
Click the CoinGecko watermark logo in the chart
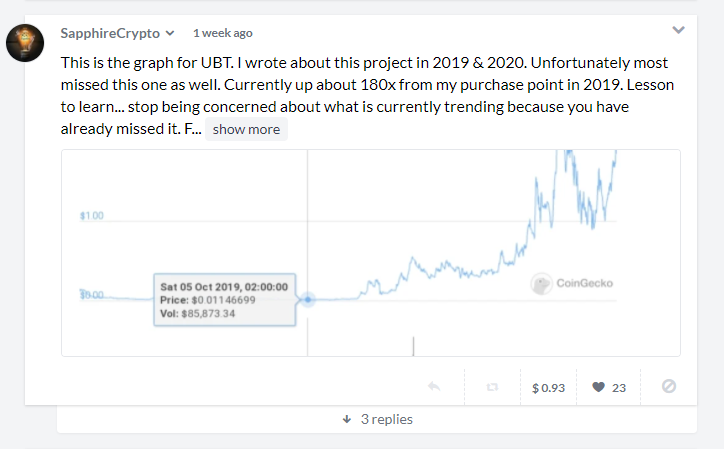572,283
